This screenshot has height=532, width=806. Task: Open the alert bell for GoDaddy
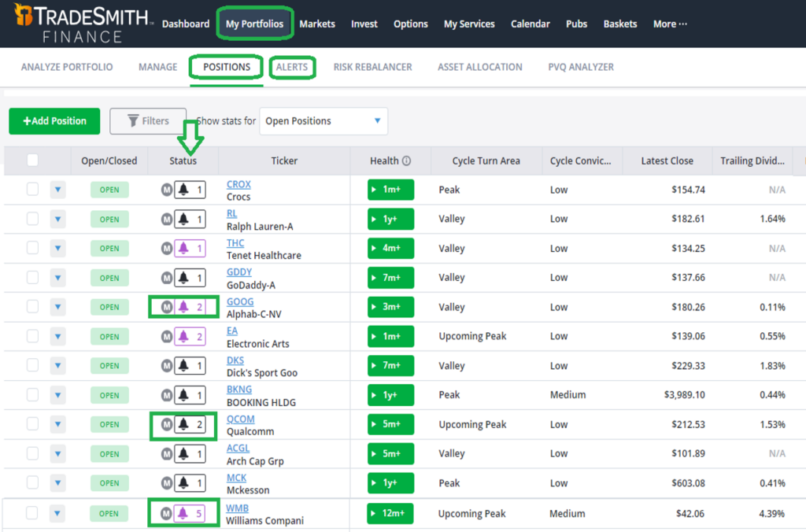coord(190,278)
